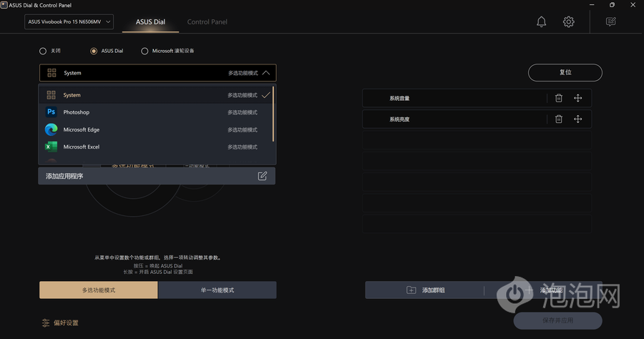Choose Microsoft Excel in the application list
Viewport: 644px width, 339px height.
pyautogui.click(x=156, y=147)
